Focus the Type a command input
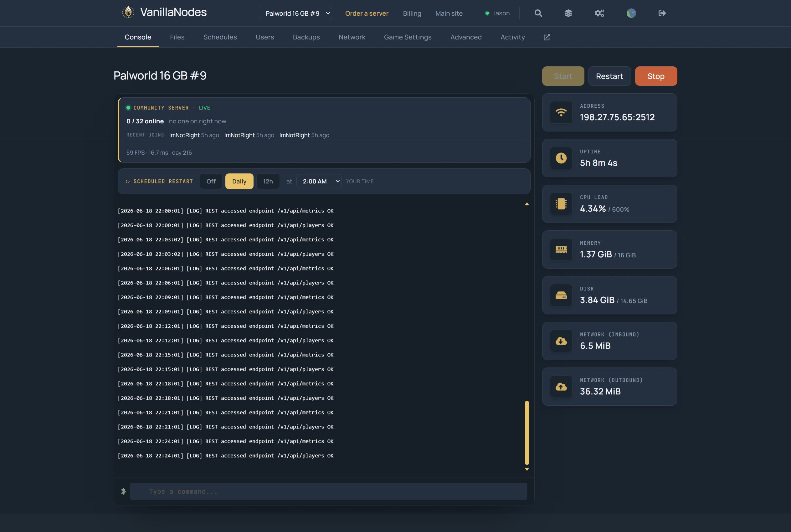 pos(328,491)
